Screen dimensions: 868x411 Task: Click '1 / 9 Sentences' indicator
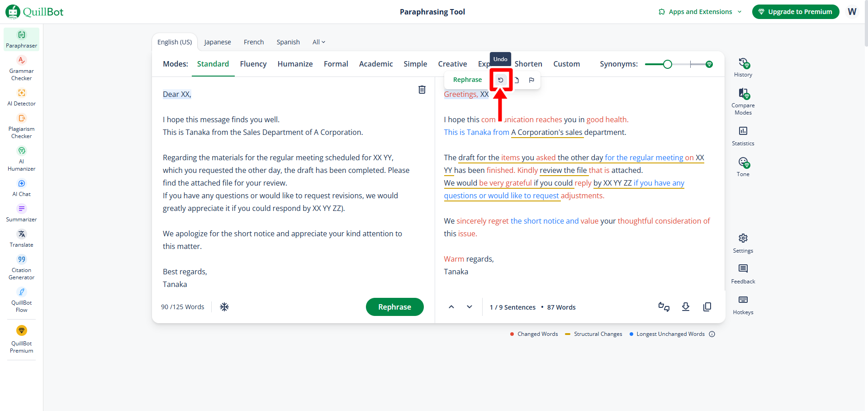(x=512, y=307)
